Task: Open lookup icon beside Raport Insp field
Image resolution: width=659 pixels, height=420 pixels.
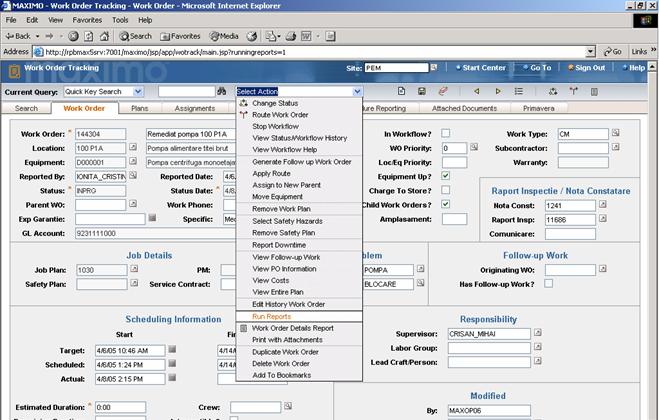Action: 603,219
